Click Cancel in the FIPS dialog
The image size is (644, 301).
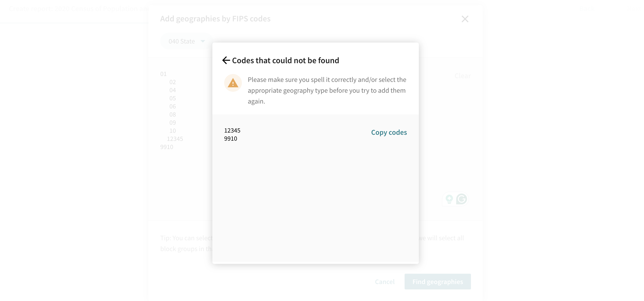click(x=384, y=282)
